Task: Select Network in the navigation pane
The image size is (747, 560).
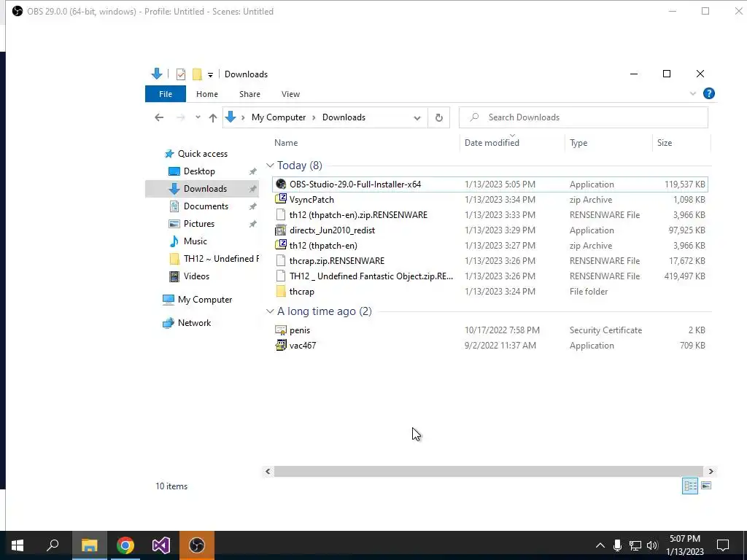Action: pos(194,323)
